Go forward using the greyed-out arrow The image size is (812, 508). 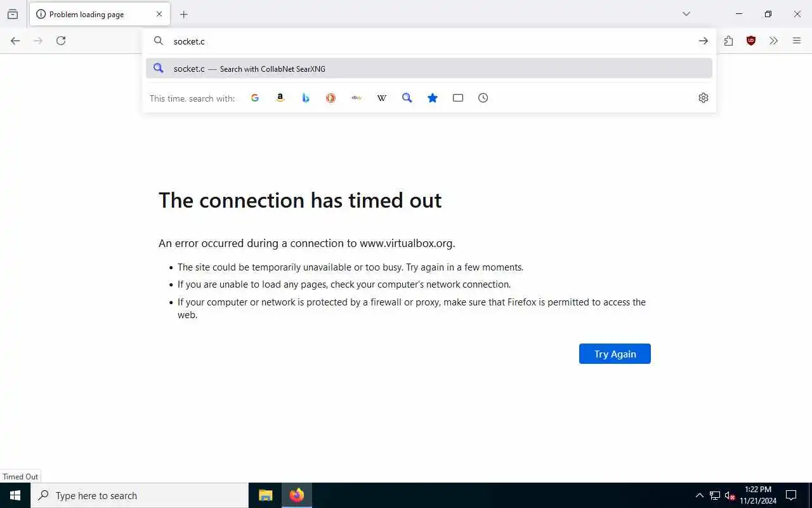tap(38, 41)
